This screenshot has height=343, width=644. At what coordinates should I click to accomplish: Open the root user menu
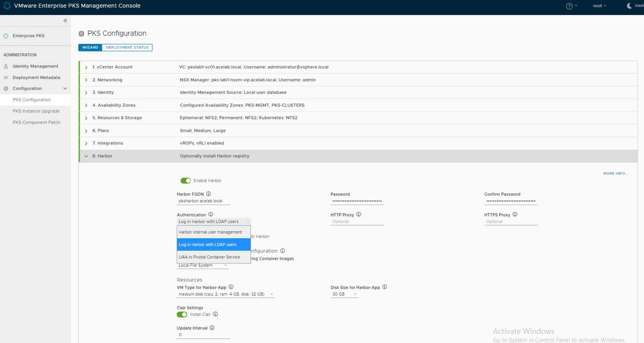point(600,6)
